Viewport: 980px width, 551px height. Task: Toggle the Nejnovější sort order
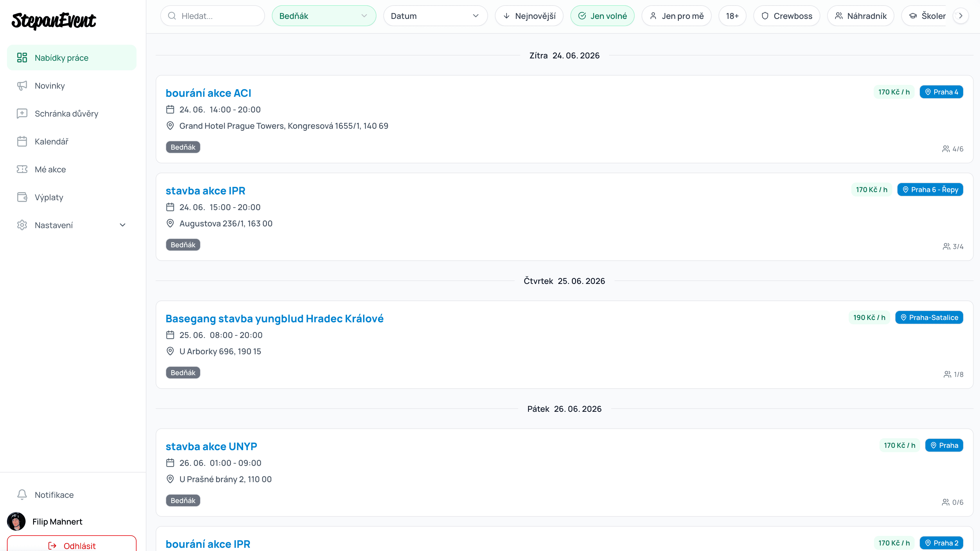click(529, 16)
